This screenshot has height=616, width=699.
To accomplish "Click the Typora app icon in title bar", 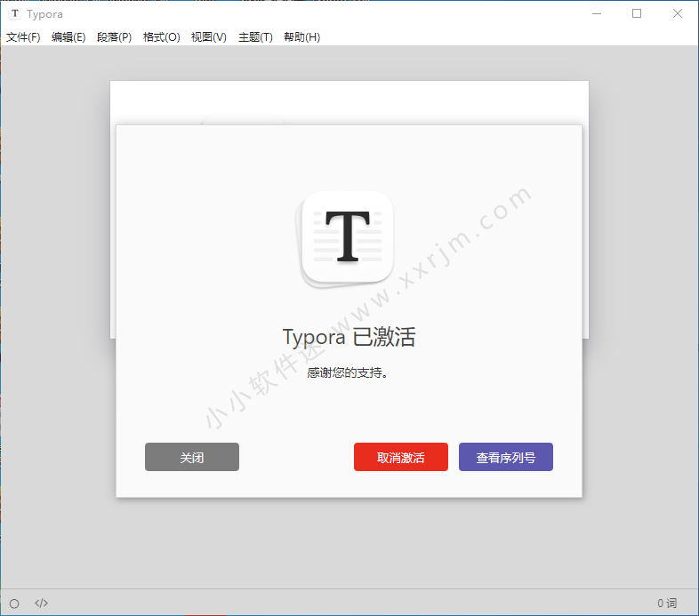I will (x=15, y=13).
